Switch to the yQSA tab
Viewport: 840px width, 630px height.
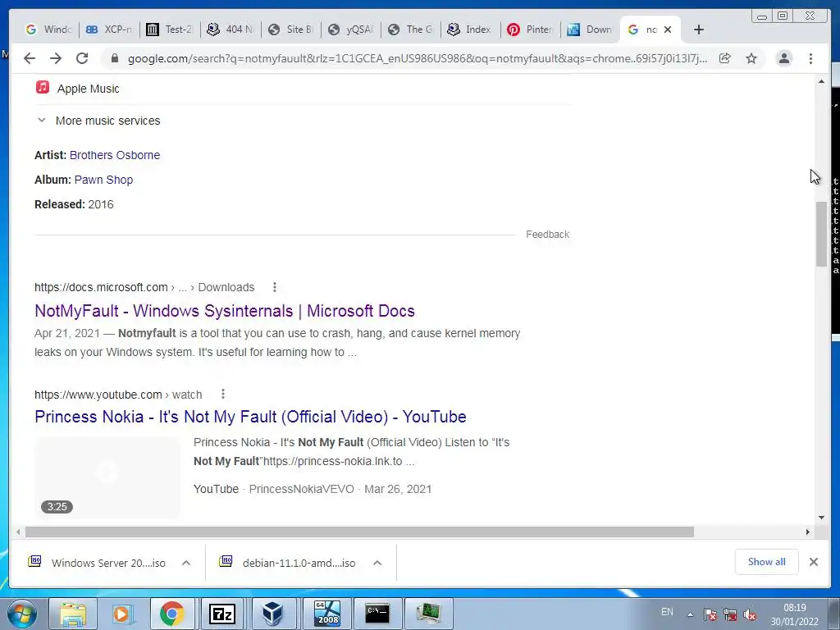pos(351,30)
